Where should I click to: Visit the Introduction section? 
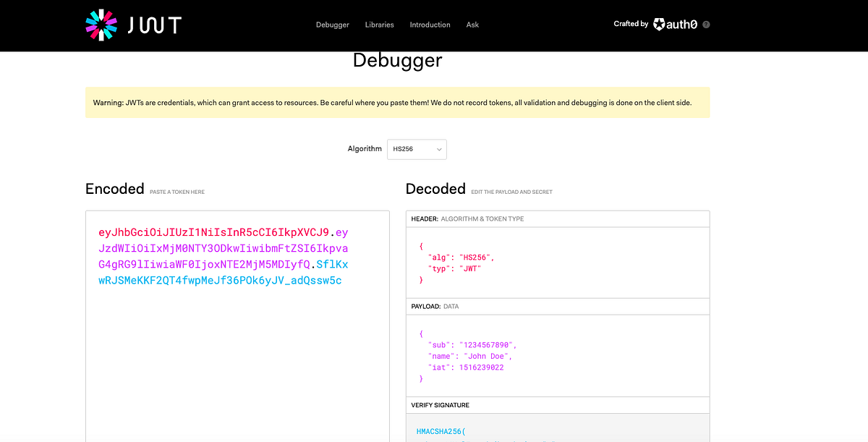430,25
